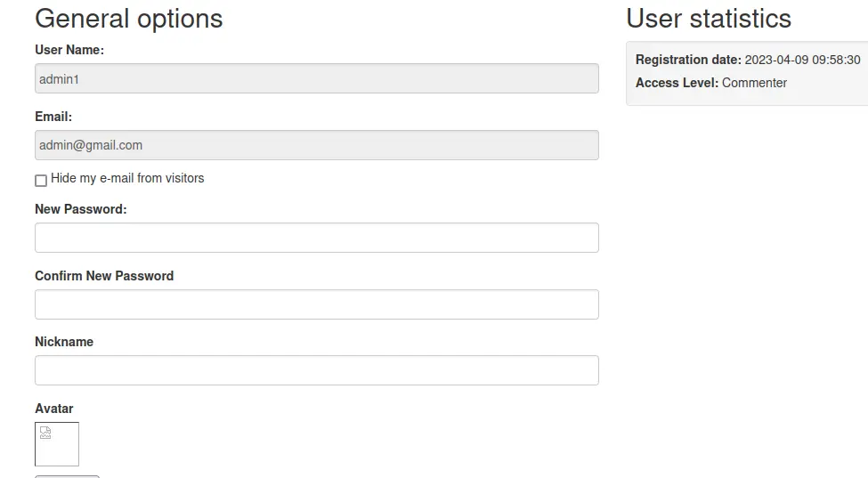The width and height of the screenshot is (868, 478).
Task: Click the User Name field showing admin1
Action: click(316, 78)
